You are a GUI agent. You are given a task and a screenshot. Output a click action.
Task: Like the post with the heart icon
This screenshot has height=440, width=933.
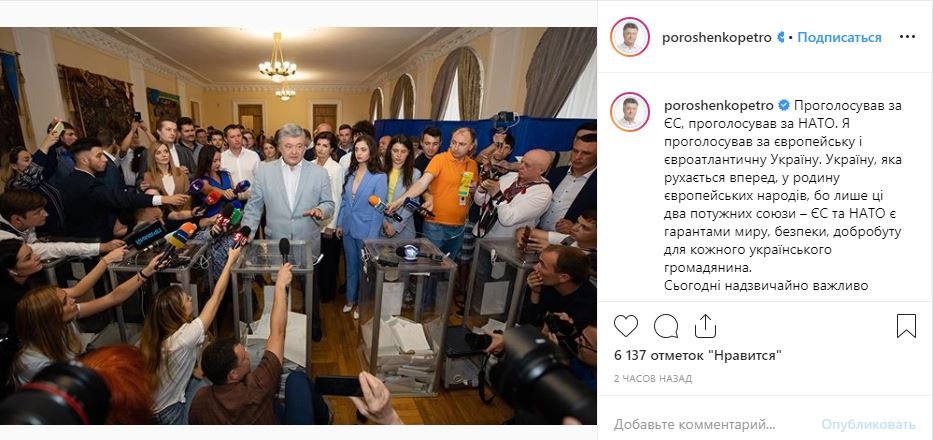625,326
